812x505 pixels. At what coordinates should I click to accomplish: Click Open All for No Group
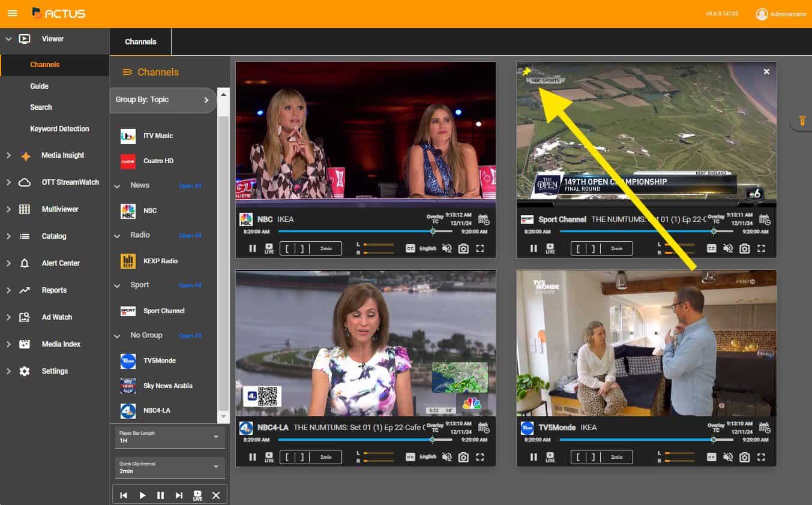(190, 336)
